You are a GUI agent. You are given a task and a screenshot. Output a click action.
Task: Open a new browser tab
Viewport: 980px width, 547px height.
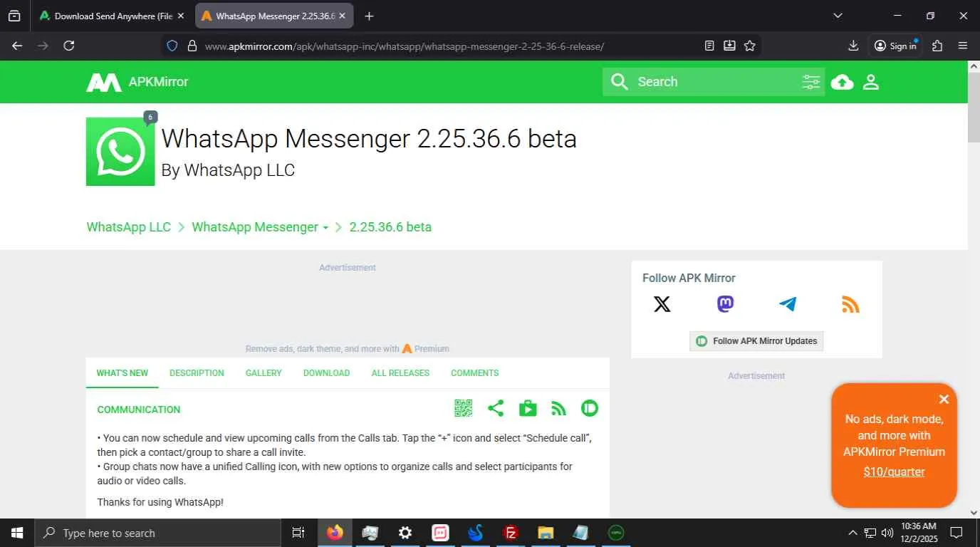[x=369, y=16]
